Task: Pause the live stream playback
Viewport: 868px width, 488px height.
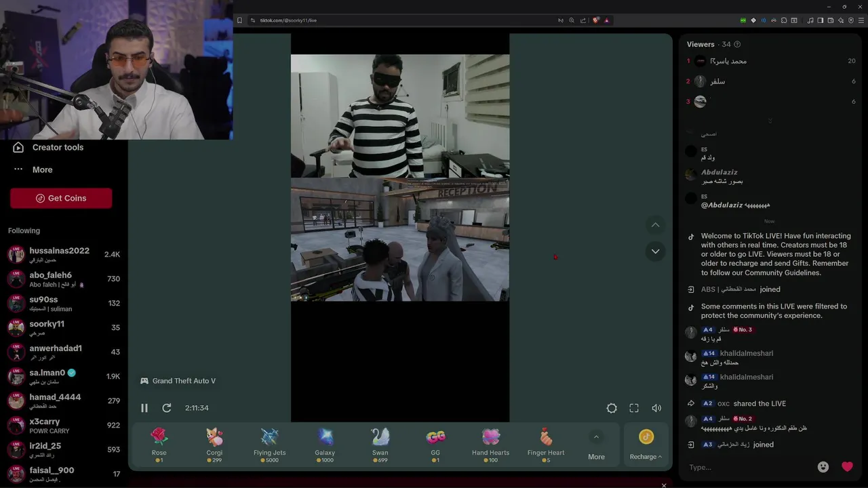Action: click(x=144, y=408)
